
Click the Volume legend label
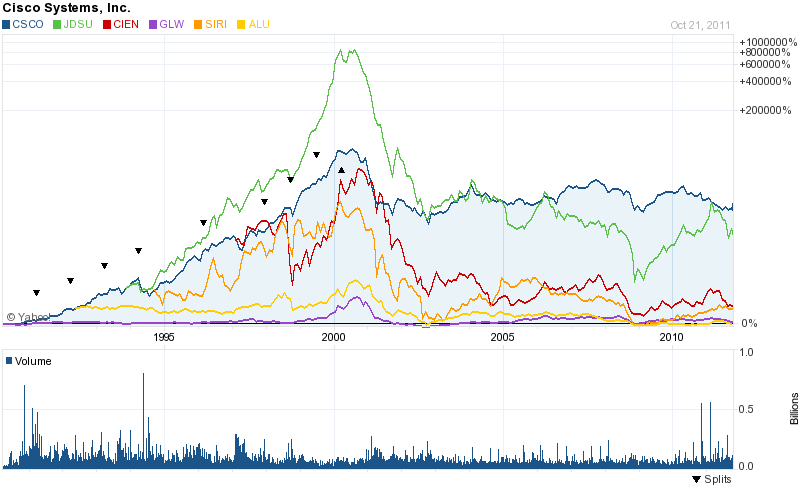pyautogui.click(x=33, y=361)
